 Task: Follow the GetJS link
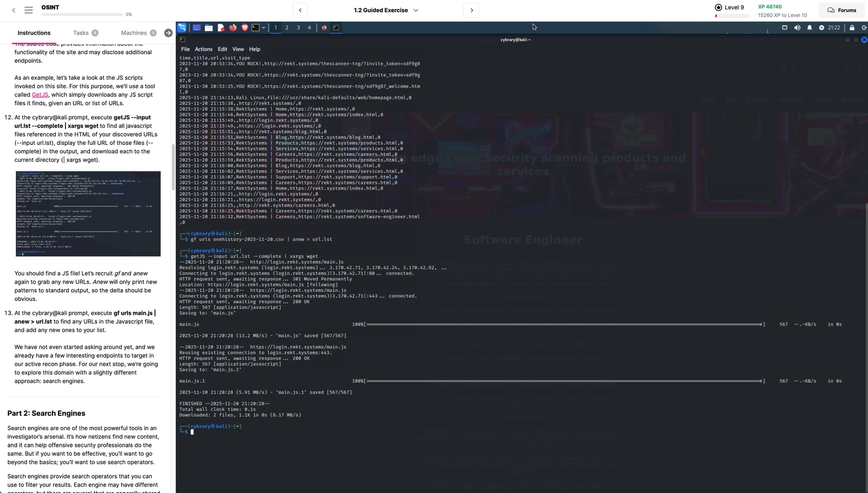coord(40,95)
